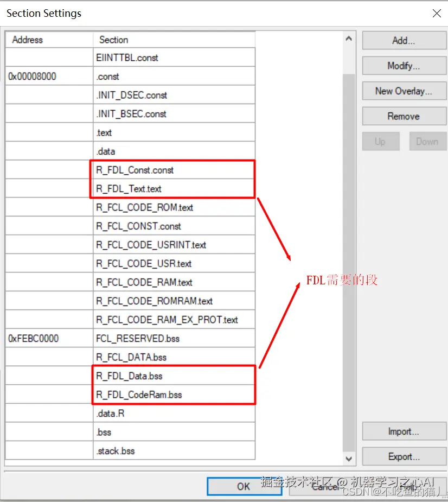Confirm with the OK button
The width and height of the screenshot is (448, 502).
[x=244, y=486]
